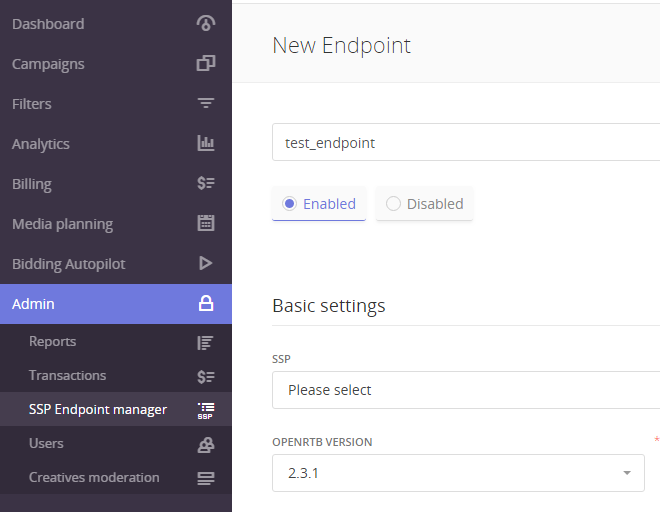Open Bidding Autopilot
660x512 pixels.
tap(116, 264)
